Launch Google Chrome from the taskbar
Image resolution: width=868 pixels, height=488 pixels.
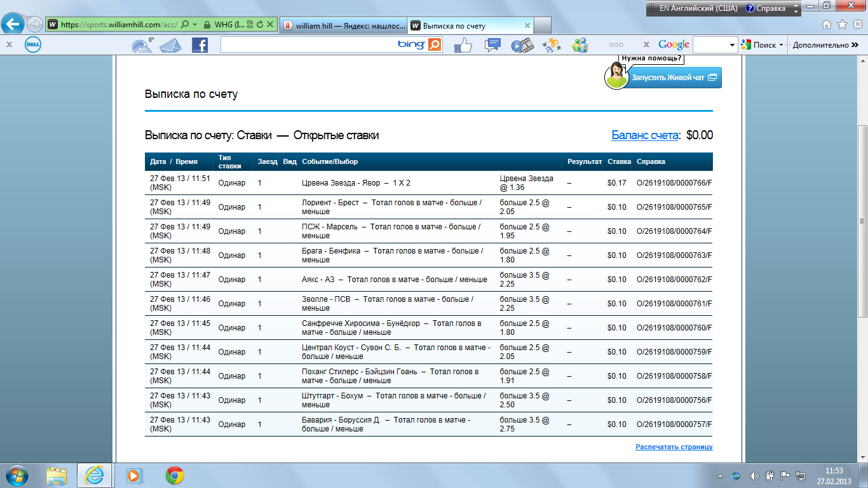[175, 475]
